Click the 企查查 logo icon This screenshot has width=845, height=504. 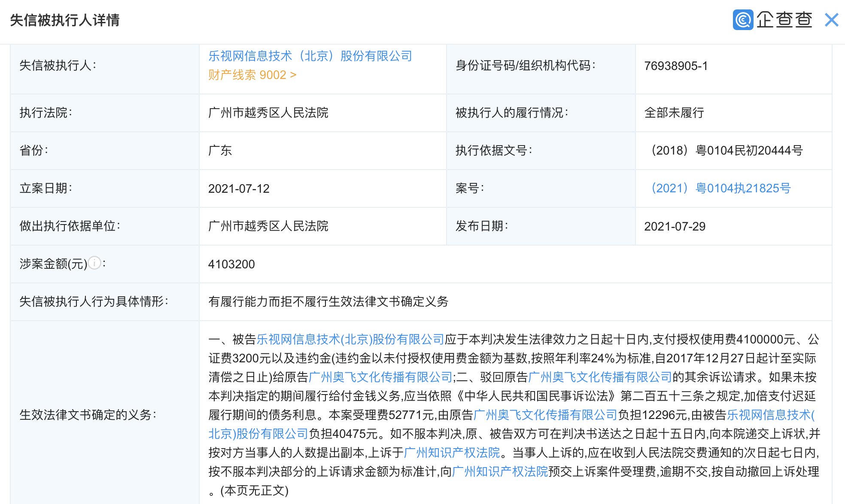(x=743, y=20)
